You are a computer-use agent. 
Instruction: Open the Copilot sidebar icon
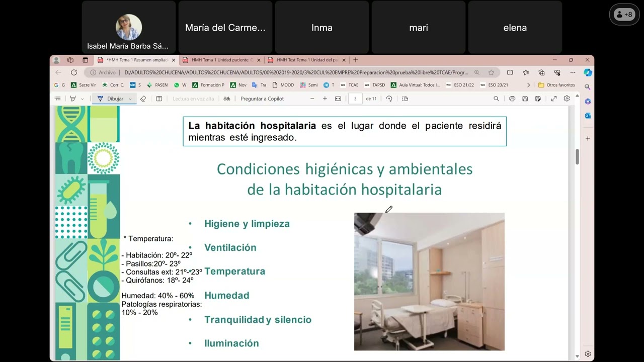click(588, 72)
